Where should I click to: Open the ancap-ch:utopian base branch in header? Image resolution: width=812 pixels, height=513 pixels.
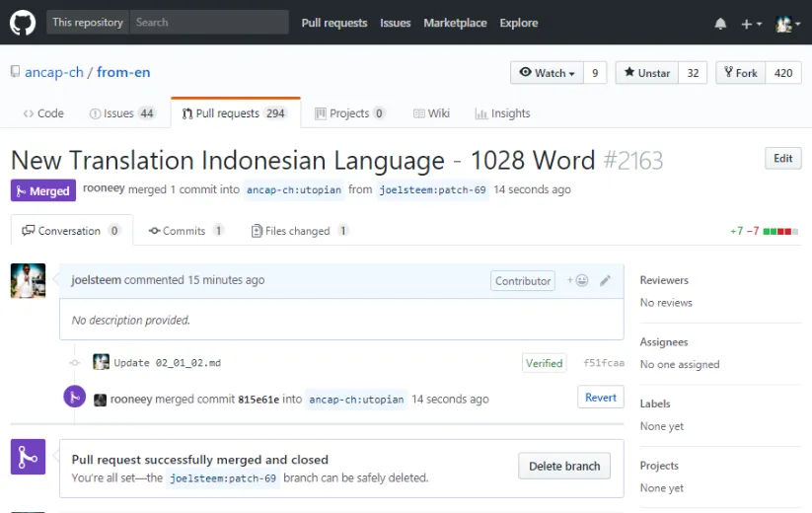(294, 190)
